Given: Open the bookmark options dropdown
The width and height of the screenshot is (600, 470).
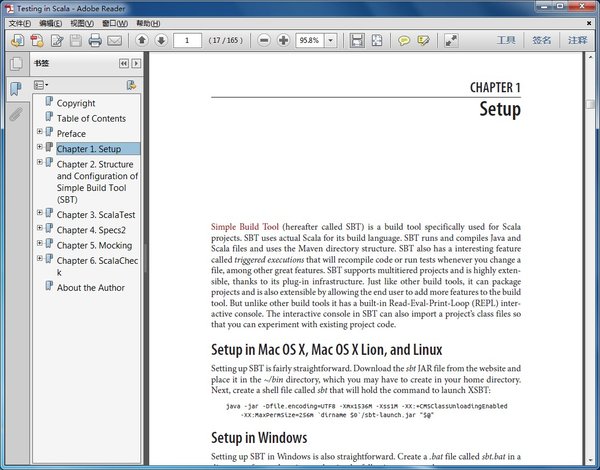Looking at the screenshot, I should (x=41, y=85).
